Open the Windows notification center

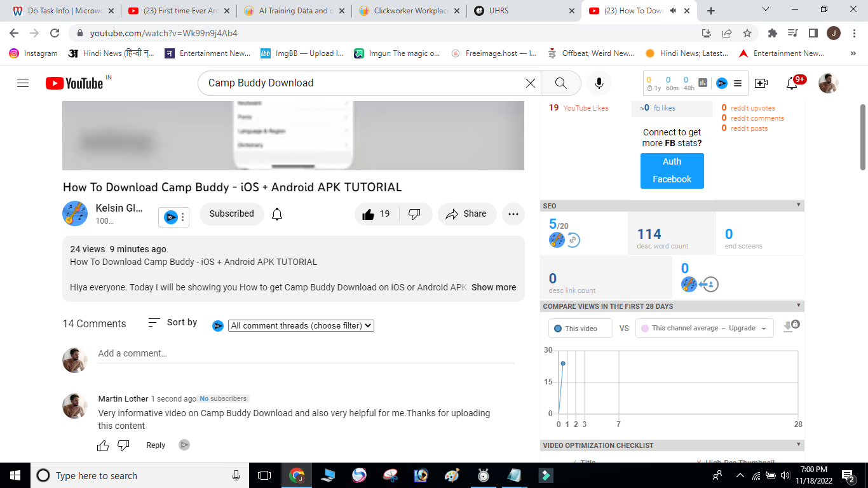click(849, 475)
